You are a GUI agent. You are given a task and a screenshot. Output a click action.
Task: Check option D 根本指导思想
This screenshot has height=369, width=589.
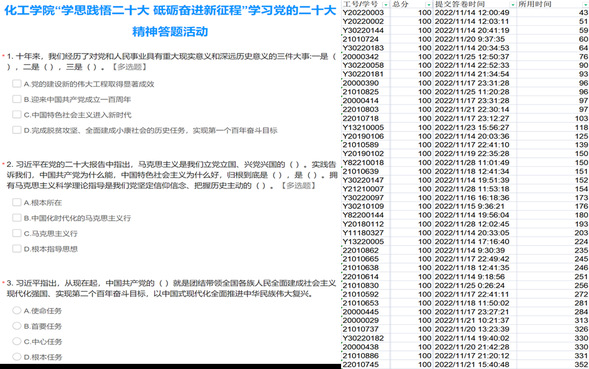click(x=17, y=248)
